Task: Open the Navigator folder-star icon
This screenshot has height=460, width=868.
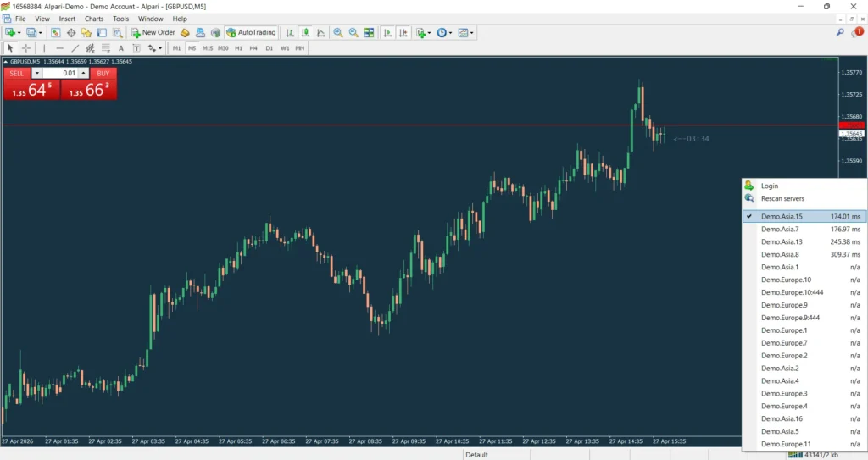Action: (86, 33)
